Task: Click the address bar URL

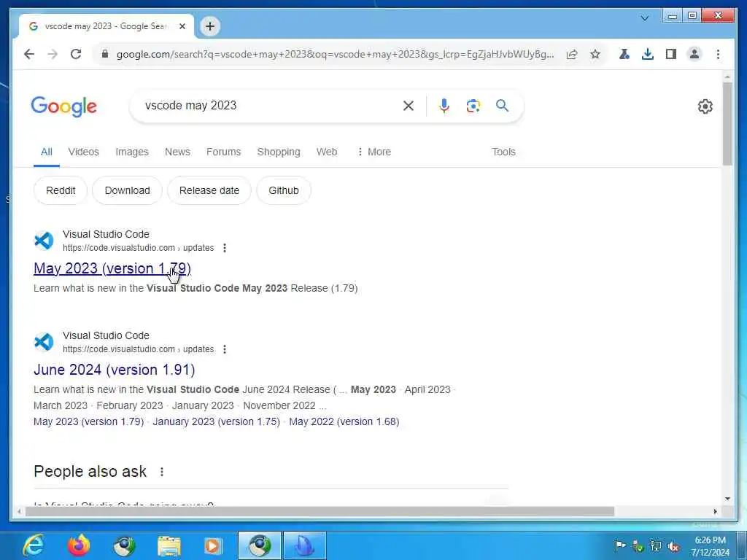Action: [x=335, y=54]
